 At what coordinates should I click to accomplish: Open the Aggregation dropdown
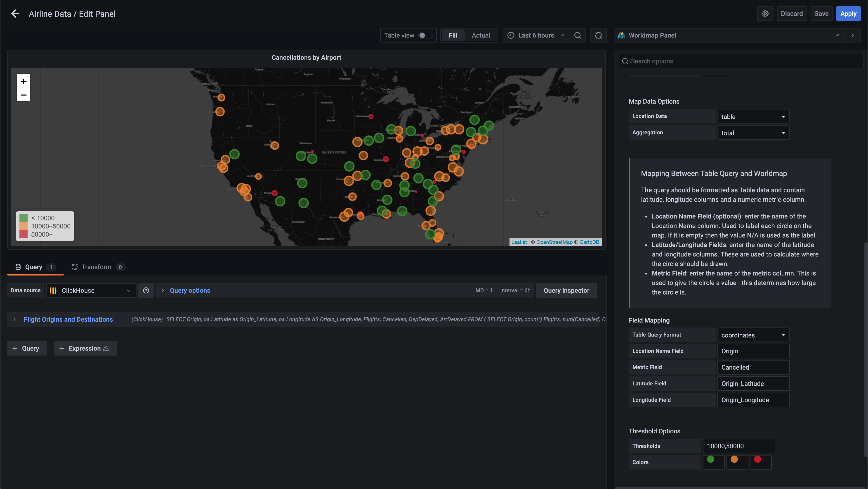pyautogui.click(x=753, y=133)
